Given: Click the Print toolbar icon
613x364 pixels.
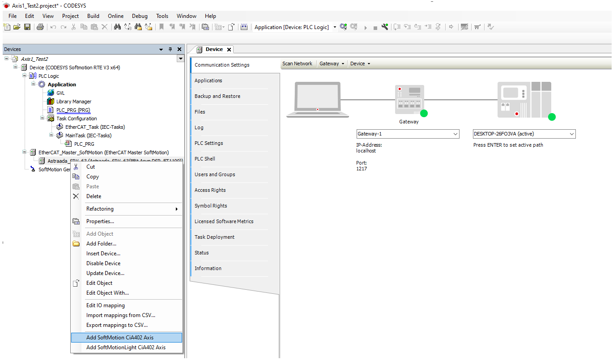Looking at the screenshot, I should point(40,27).
